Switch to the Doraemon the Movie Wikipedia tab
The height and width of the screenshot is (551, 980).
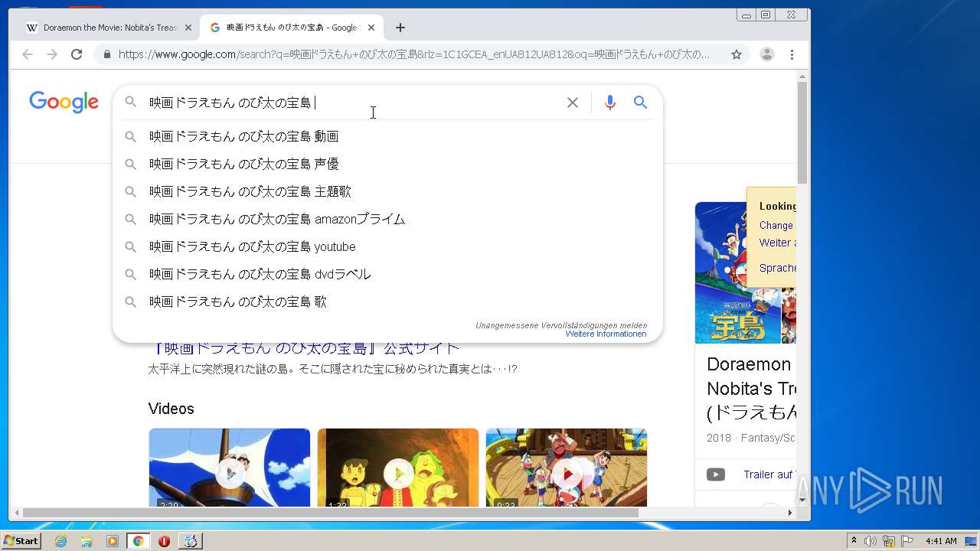(107, 28)
